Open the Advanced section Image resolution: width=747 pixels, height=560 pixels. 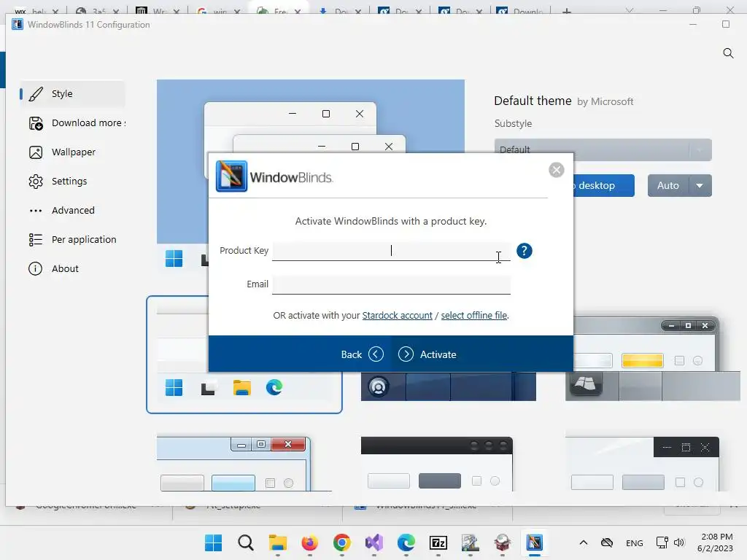72,210
